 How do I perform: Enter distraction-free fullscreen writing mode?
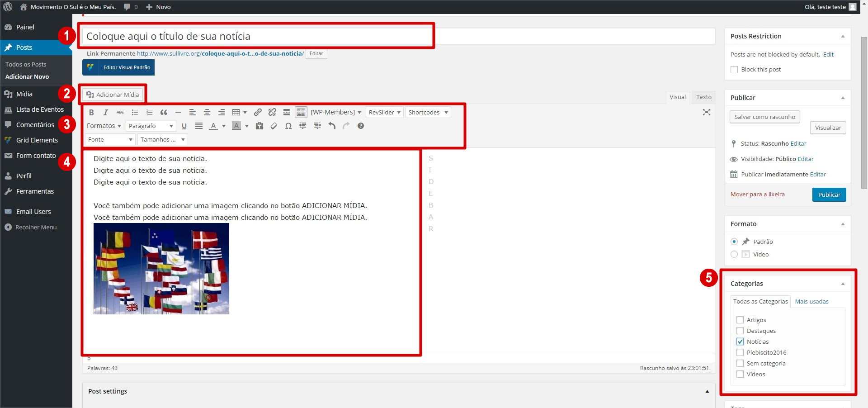click(706, 113)
